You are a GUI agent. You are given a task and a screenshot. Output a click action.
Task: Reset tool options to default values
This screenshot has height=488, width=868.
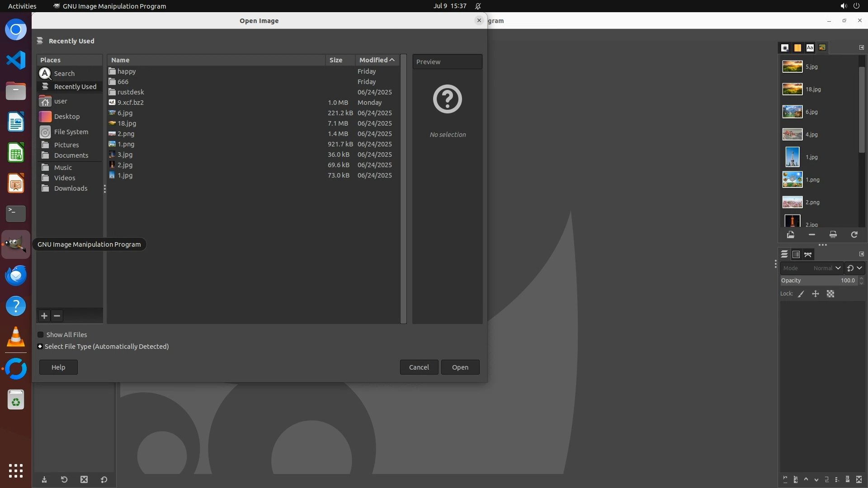[104, 479]
